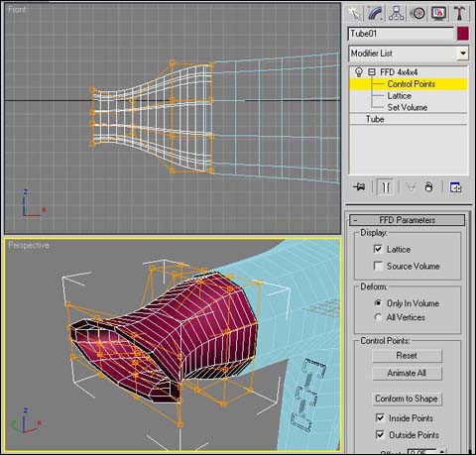This screenshot has height=455, width=476.
Task: Click the Tube01 object name field
Action: click(401, 34)
